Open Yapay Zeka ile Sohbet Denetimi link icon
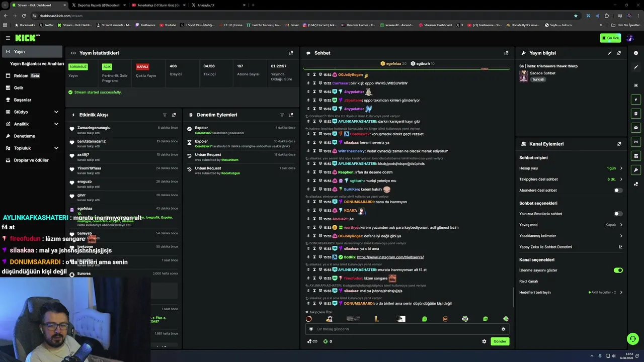The height and width of the screenshot is (362, 644). (x=620, y=247)
